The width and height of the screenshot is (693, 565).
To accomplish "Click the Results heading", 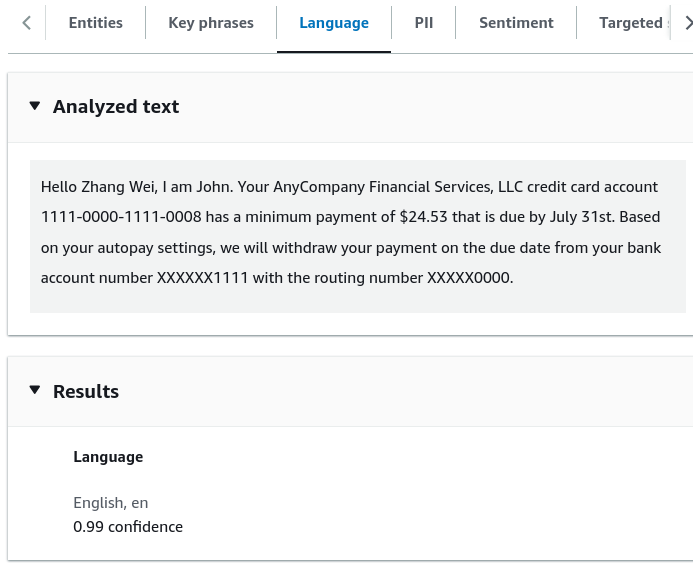I will (x=86, y=392).
